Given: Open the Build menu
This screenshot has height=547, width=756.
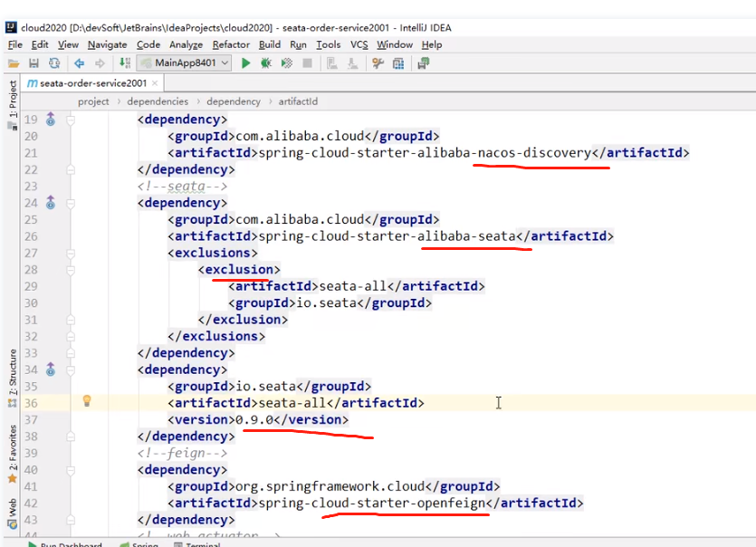Looking at the screenshot, I should pyautogui.click(x=270, y=44).
